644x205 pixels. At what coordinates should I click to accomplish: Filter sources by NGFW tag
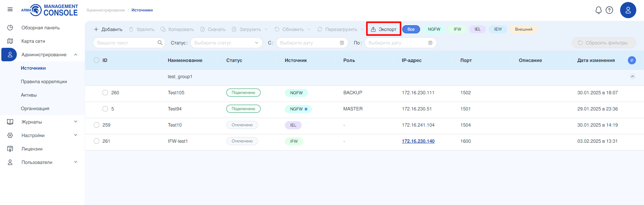coord(434,29)
